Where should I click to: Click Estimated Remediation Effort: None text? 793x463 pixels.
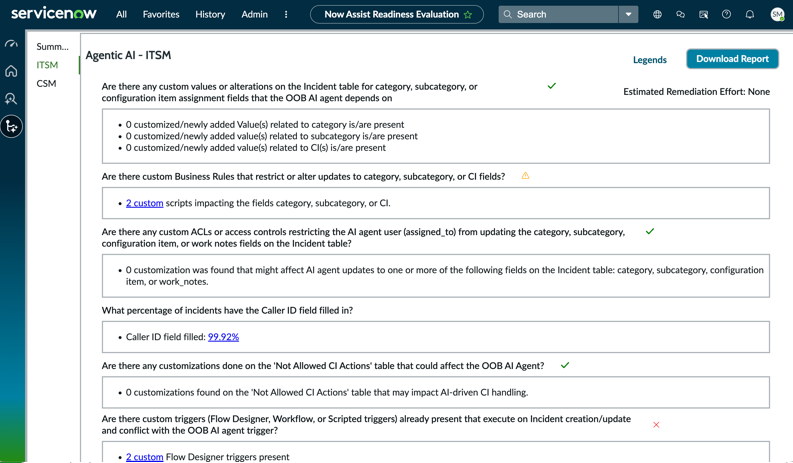tap(696, 92)
